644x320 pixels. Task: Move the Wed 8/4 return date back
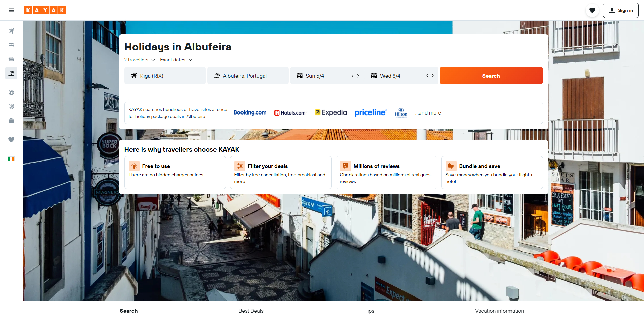click(427, 76)
